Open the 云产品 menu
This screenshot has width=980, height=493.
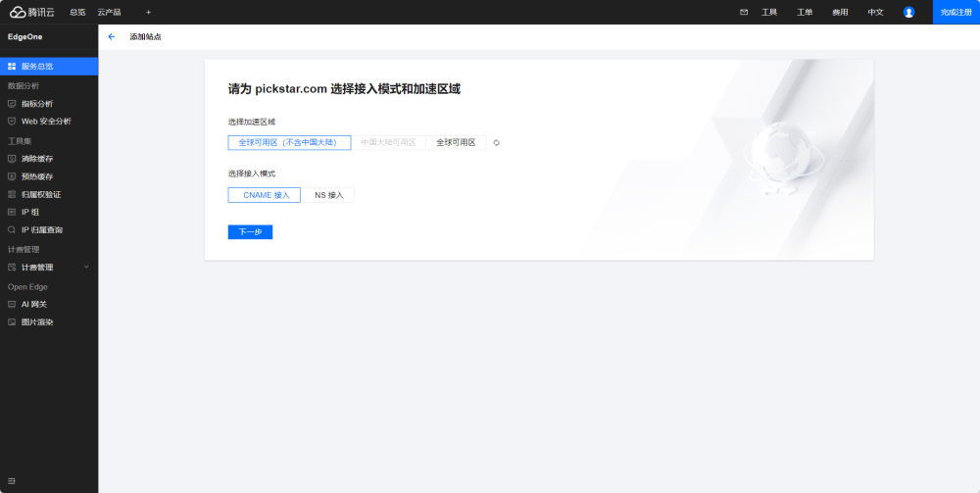(x=110, y=12)
